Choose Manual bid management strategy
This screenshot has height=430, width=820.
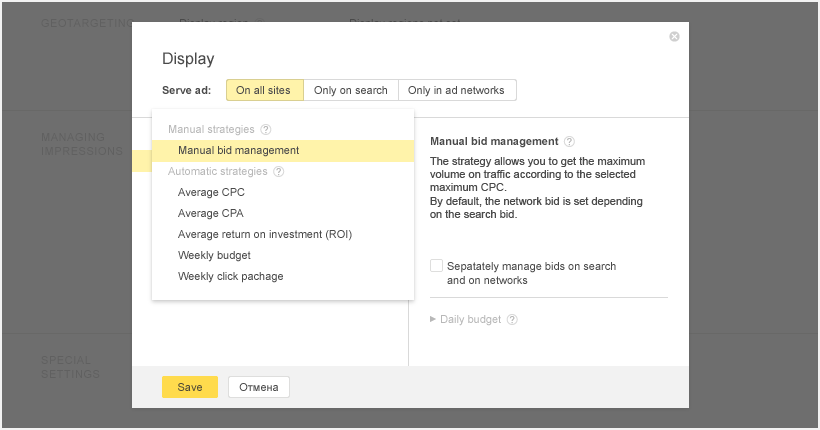tap(283, 151)
